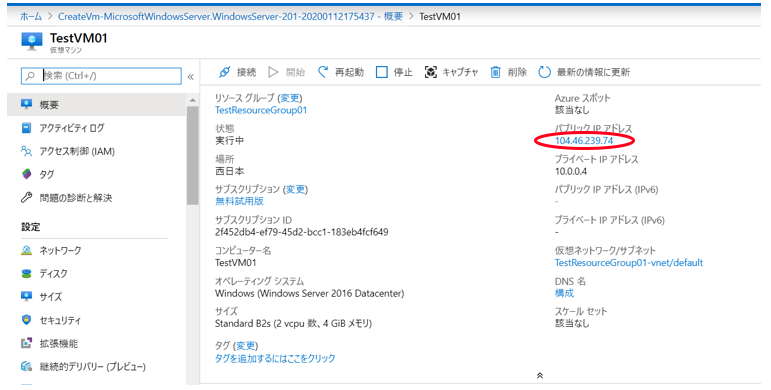The image size is (771, 390).
Task: Click the キャプチャ toolbar button label
Action: [x=460, y=72]
